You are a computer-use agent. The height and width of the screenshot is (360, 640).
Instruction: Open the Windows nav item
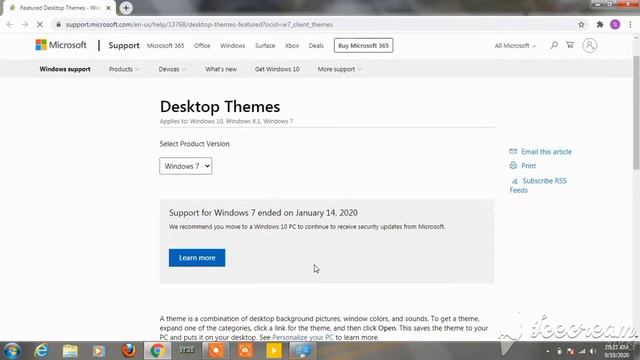tap(233, 46)
